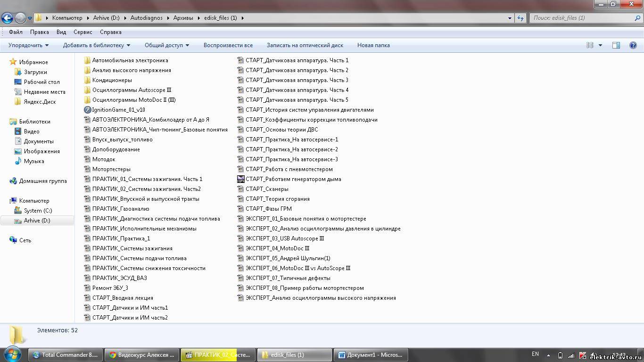Select the СТАРТ_Фазы ГРМ video file icon
Screen dimensions: 644x362
point(240,209)
